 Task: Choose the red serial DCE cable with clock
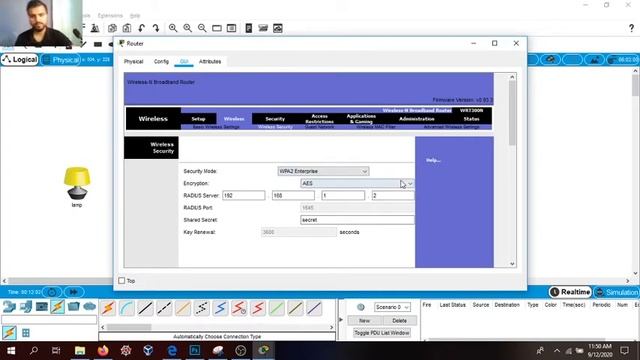tap(239, 308)
